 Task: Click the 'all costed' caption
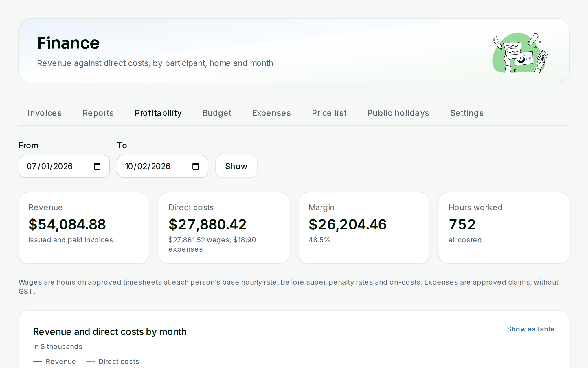click(465, 240)
